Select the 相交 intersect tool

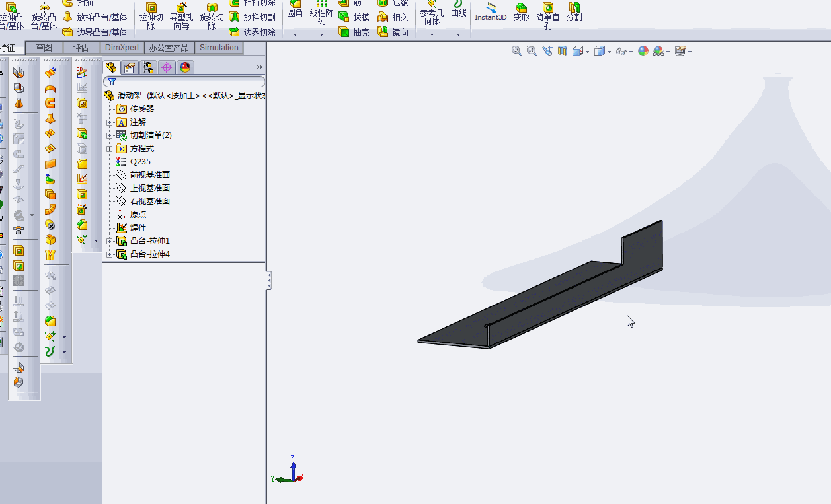click(393, 17)
